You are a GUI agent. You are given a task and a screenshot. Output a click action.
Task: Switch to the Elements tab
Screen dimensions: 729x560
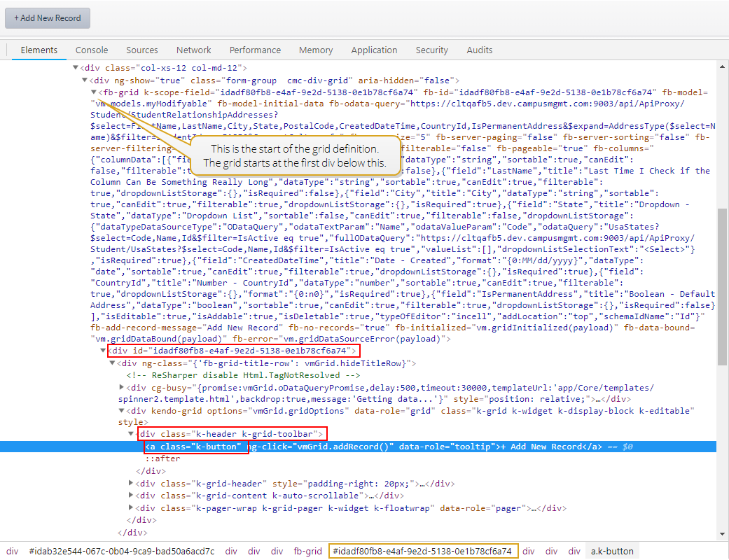click(x=39, y=50)
